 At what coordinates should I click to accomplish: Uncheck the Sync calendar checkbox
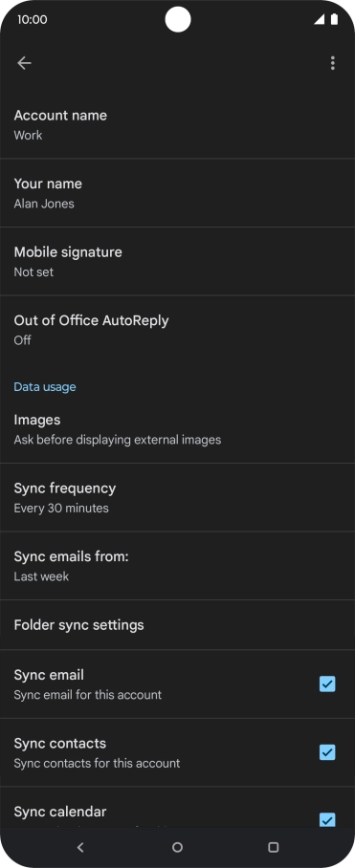click(x=327, y=819)
